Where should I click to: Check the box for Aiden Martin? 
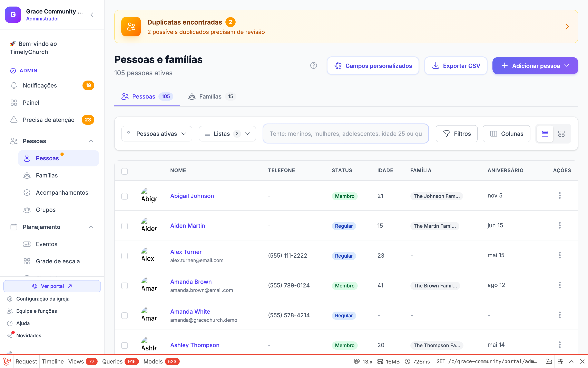click(124, 226)
